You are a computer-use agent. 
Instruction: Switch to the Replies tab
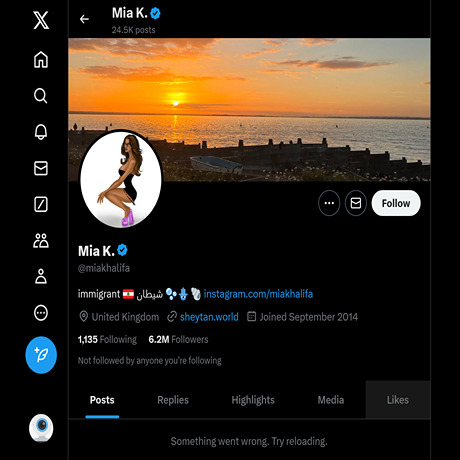coord(173,400)
